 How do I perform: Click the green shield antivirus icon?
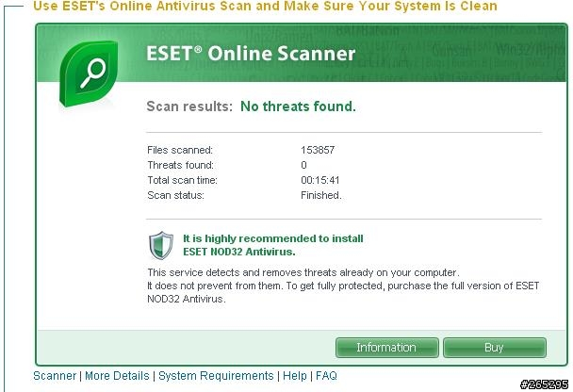(x=161, y=246)
